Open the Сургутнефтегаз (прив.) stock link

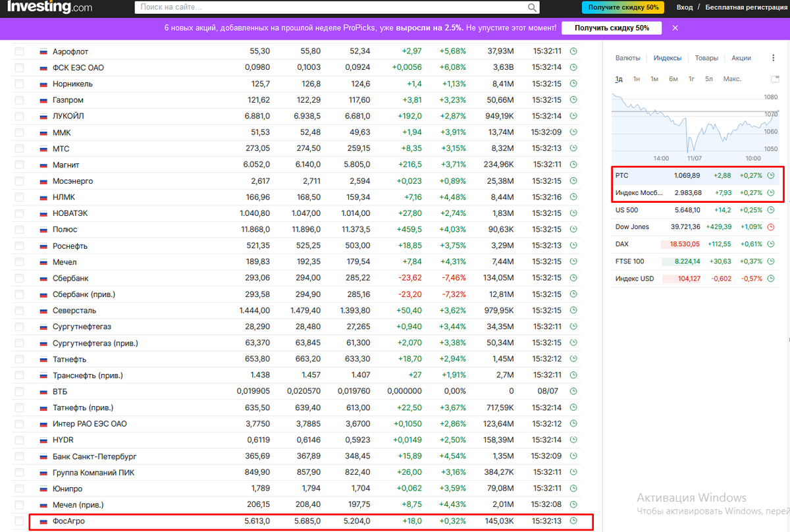click(95, 344)
